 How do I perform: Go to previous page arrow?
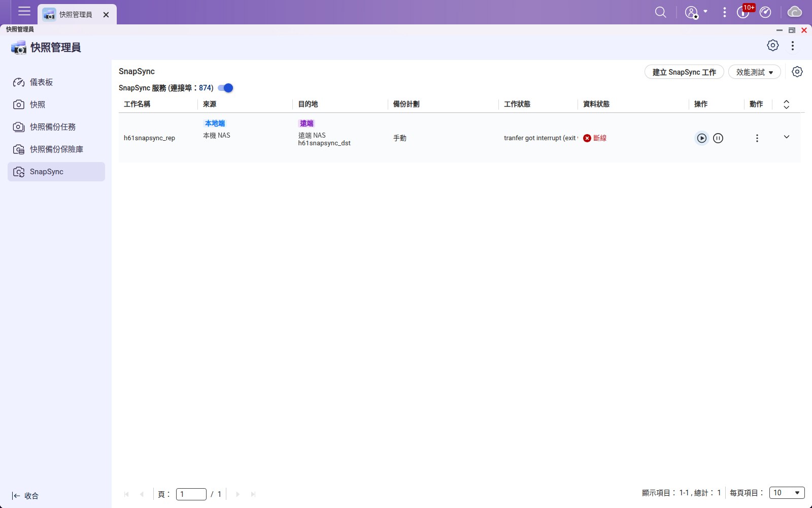[142, 494]
